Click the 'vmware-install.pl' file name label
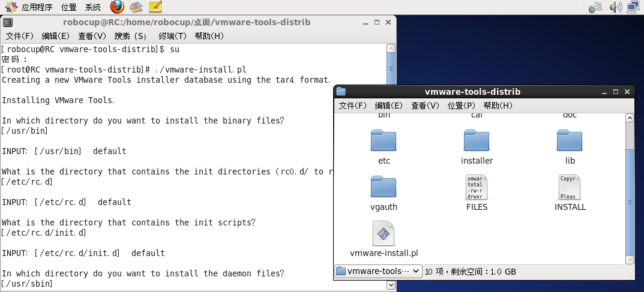Viewport: 644px width, 292px height. coord(384,253)
